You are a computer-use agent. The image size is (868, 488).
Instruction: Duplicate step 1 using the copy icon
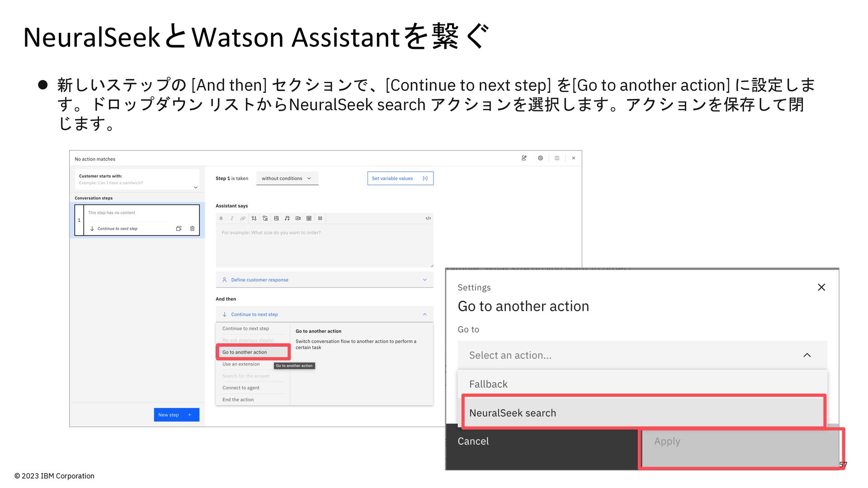click(x=179, y=229)
